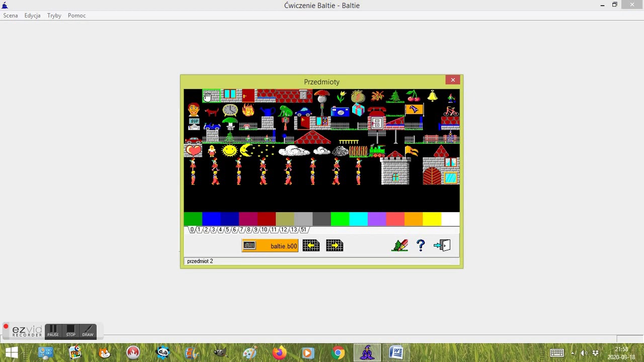Select the smiling face portrait object

pos(193,110)
